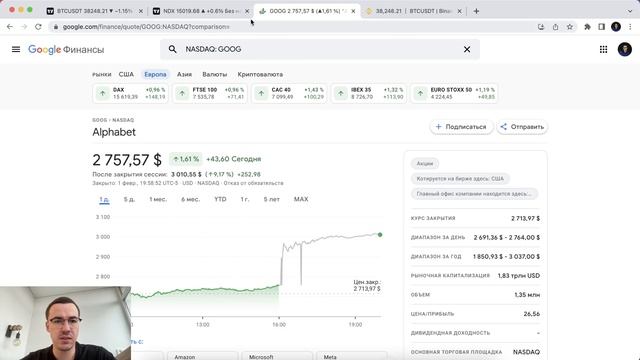Open a new browser tab

pyautogui.click(x=476, y=11)
